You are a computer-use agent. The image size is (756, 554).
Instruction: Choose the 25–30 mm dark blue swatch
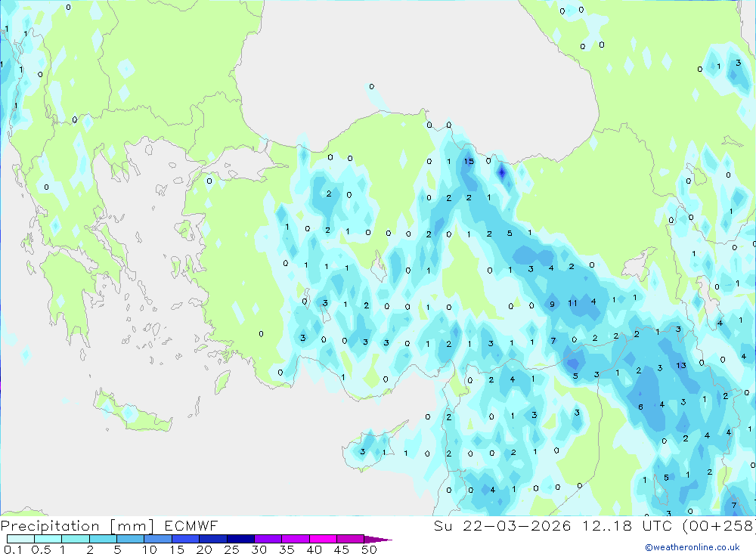click(240, 539)
